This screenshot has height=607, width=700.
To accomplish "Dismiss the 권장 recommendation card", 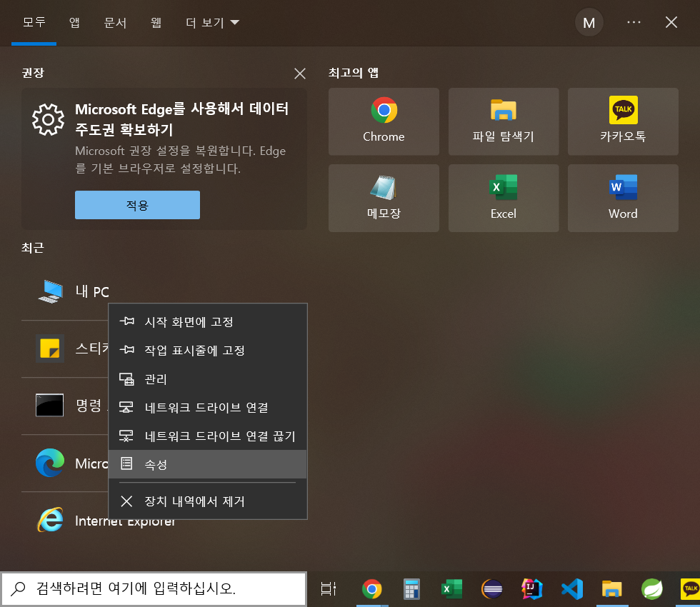I will [x=300, y=73].
